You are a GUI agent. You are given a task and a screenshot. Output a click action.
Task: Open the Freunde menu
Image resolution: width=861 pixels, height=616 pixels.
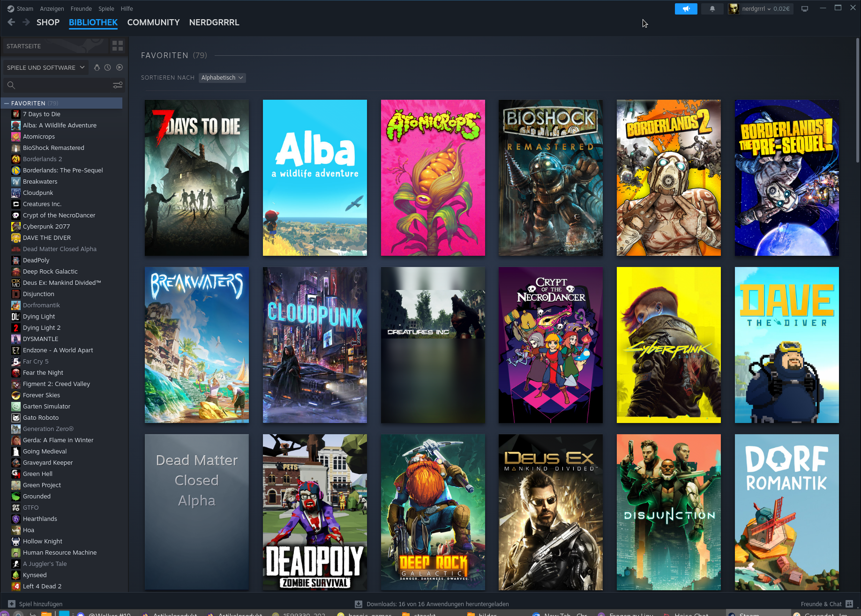(x=81, y=8)
